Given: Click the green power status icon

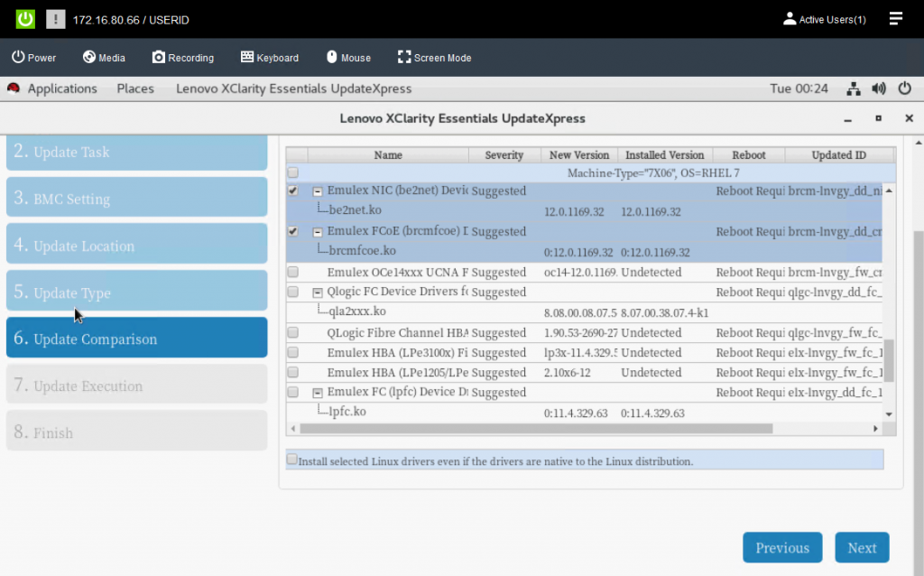Looking at the screenshot, I should (25, 20).
